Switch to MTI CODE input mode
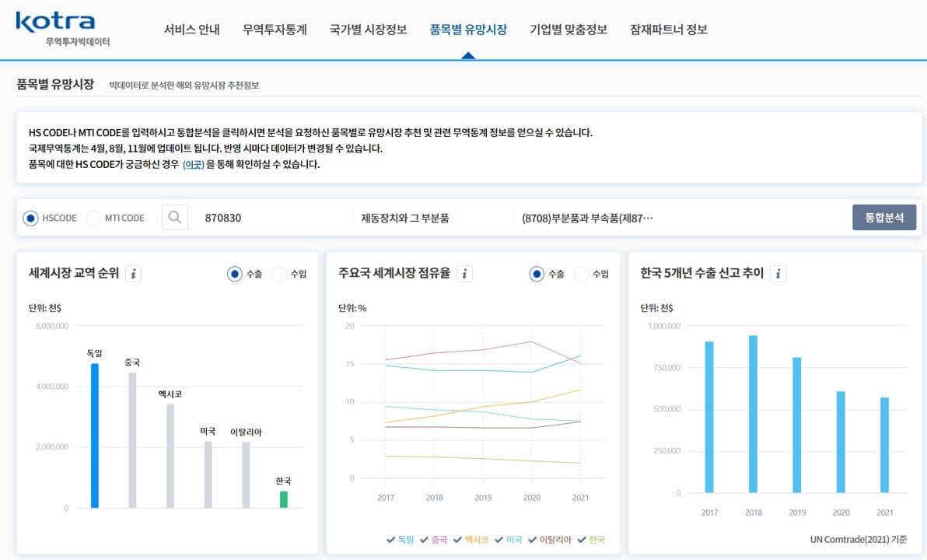Viewport: 927px width, 560px height. click(93, 218)
